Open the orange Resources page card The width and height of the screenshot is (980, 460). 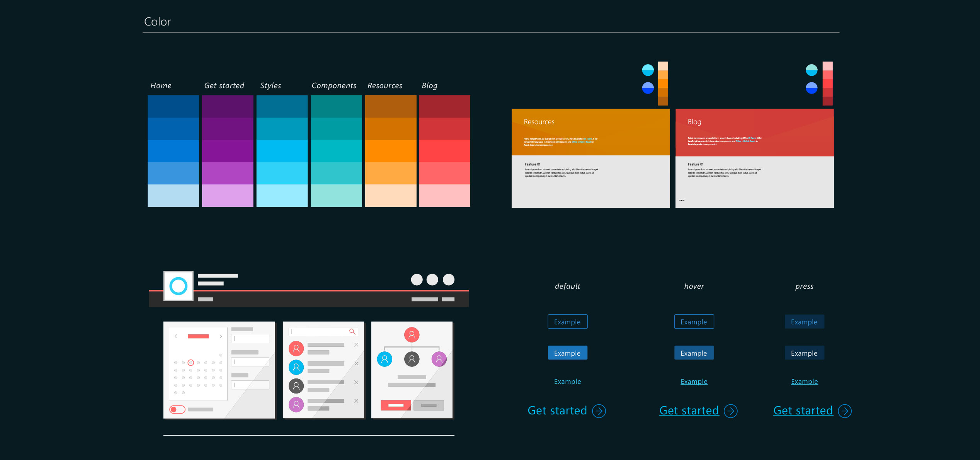coord(590,158)
